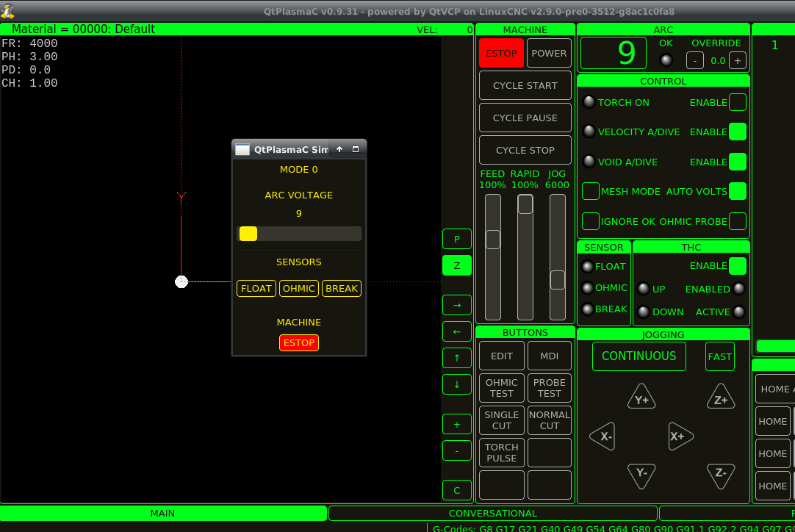Enable Ohmic Probe checkbox
The height and width of the screenshot is (532, 795).
click(x=737, y=221)
